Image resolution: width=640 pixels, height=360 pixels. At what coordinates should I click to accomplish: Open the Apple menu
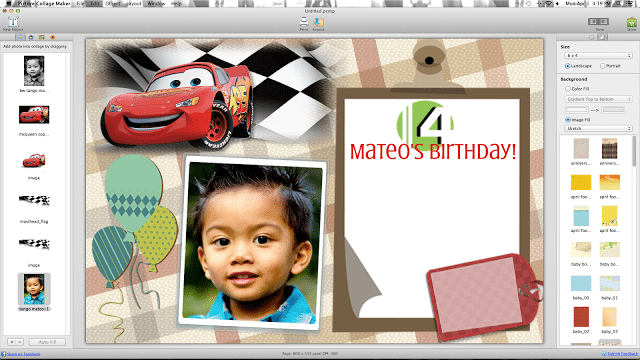click(8, 3)
